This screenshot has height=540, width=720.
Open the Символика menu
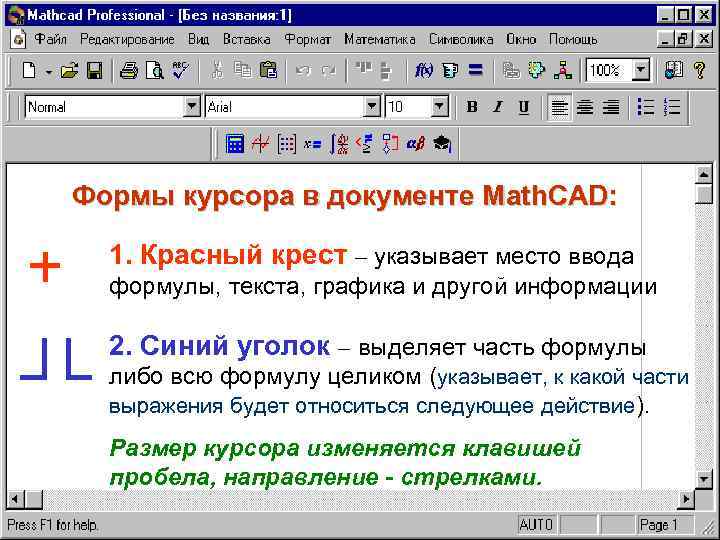click(x=461, y=39)
